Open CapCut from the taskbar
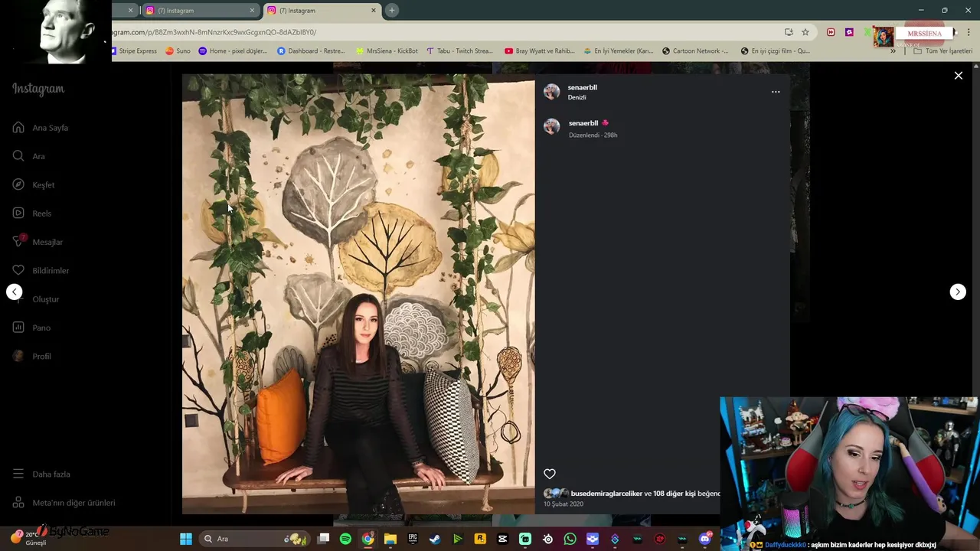The height and width of the screenshot is (551, 980). 503,539
